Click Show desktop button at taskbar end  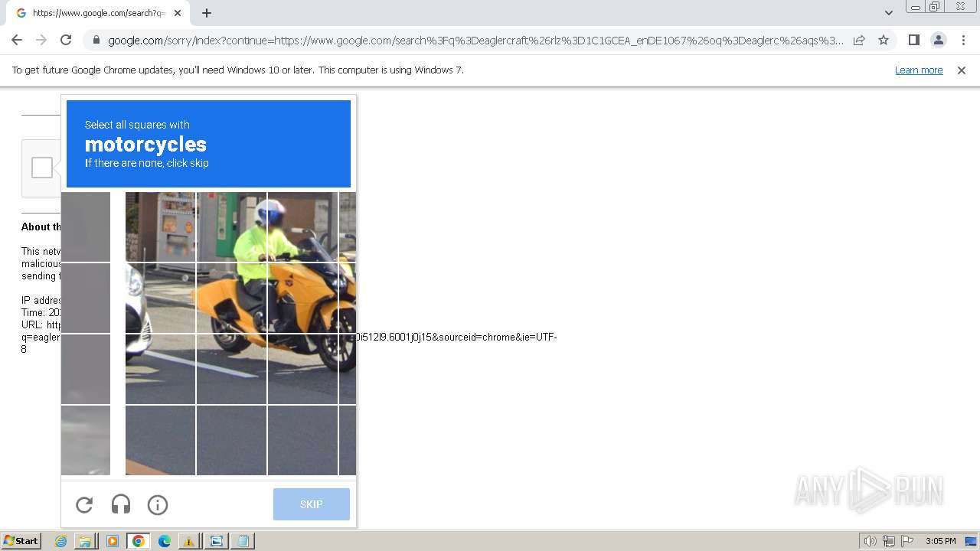(971, 541)
